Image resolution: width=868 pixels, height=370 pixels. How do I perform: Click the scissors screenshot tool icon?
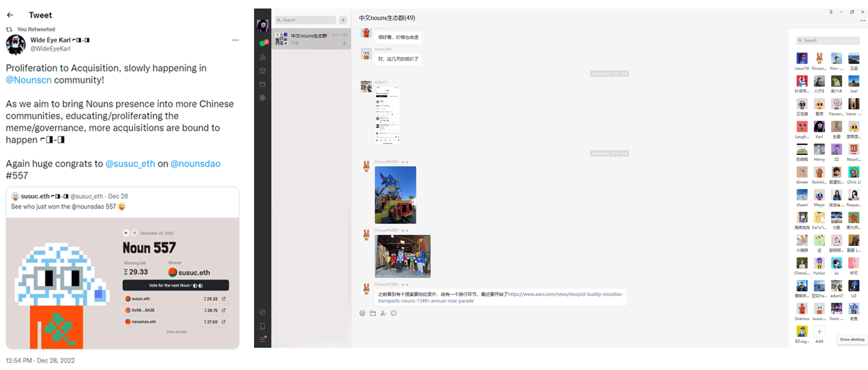[x=383, y=313]
